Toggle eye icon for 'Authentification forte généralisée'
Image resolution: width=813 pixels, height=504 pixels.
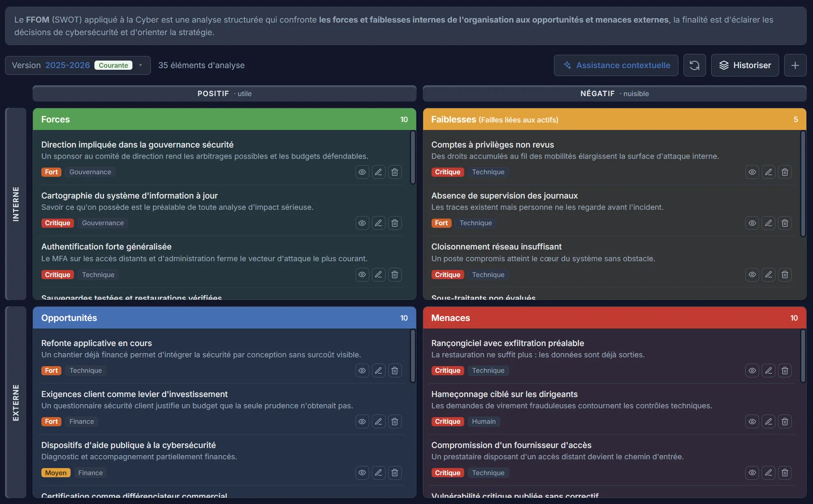coord(362,275)
